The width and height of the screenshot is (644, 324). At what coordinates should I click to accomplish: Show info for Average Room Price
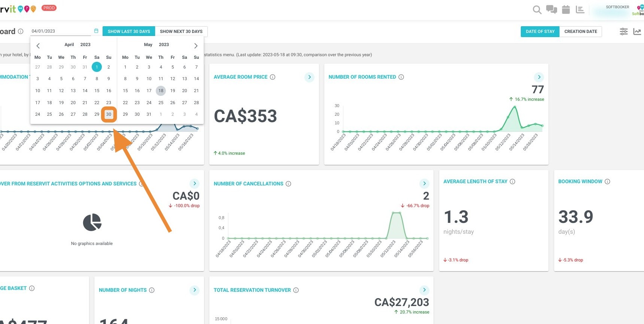[x=273, y=77]
